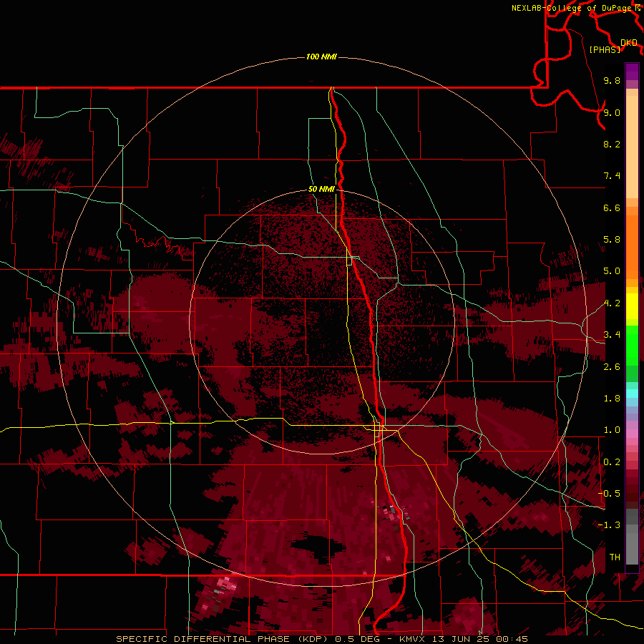Click the cyan segment of the color bar
The image size is (644, 644).
[632, 394]
